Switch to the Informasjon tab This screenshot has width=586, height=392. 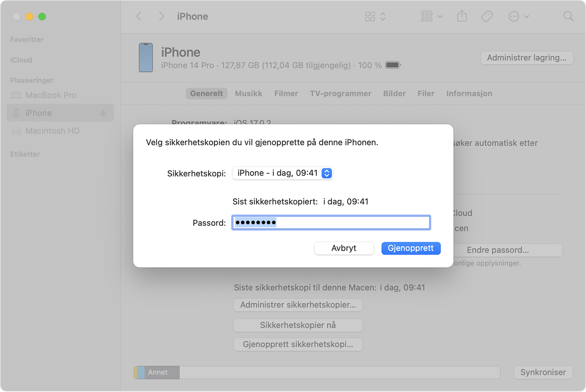click(469, 93)
